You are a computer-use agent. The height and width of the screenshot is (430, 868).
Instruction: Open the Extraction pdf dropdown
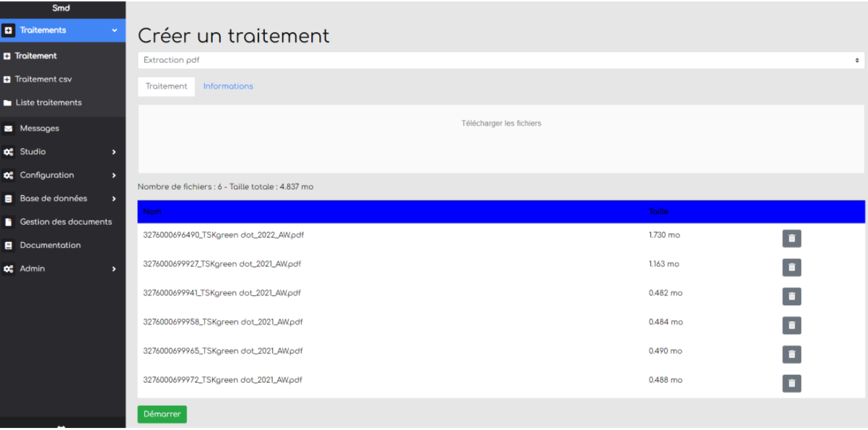click(x=501, y=60)
